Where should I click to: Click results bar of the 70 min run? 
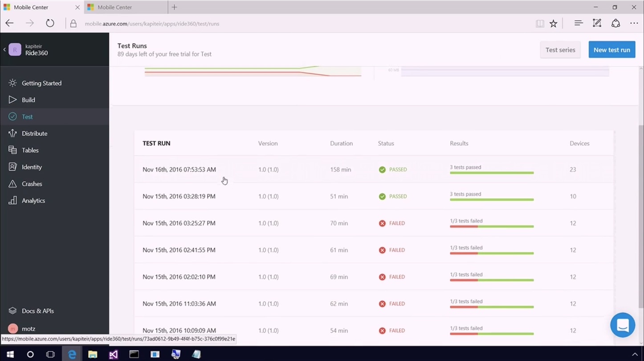[x=492, y=226]
